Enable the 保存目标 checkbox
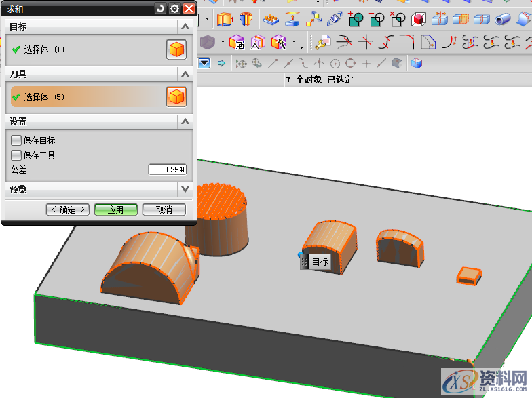 pyautogui.click(x=16, y=140)
